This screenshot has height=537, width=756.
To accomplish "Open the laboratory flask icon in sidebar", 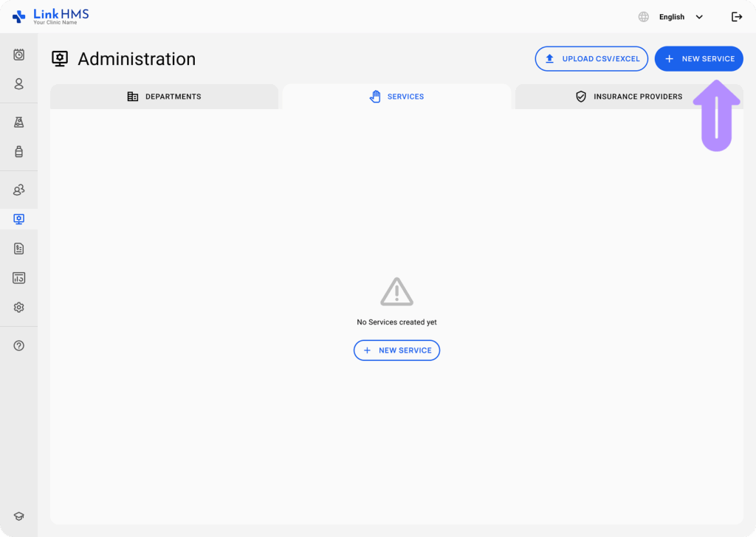I will coord(18,122).
